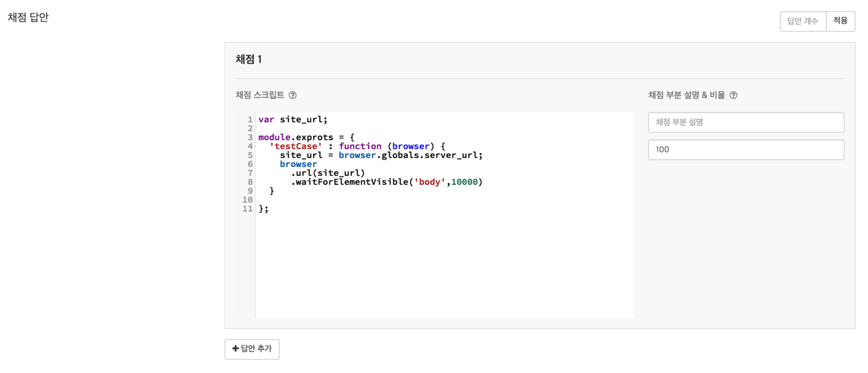Select the ratio field containing 100
Image resolution: width=868 pixels, height=373 pixels.
(x=745, y=150)
